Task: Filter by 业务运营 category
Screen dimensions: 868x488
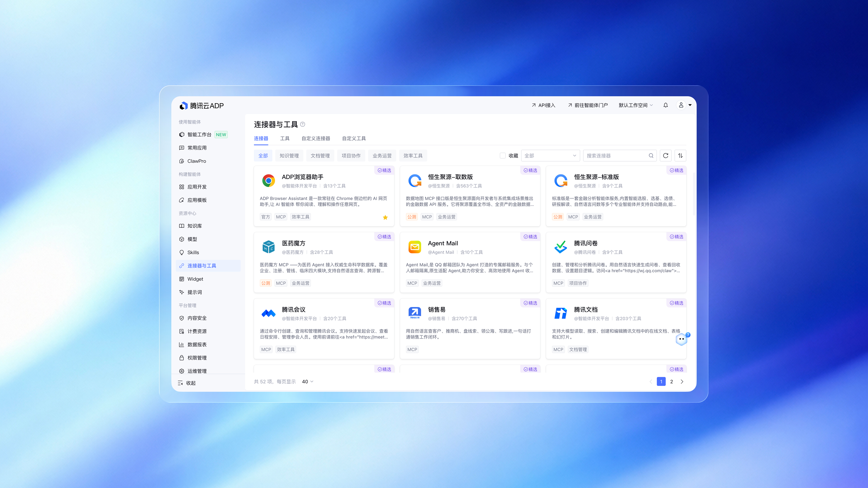Action: pos(382,156)
